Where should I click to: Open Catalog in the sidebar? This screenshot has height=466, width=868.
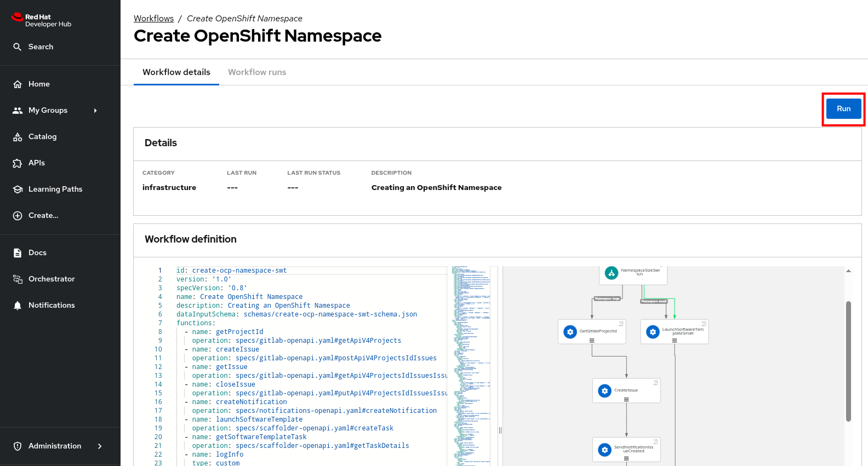pos(60,137)
